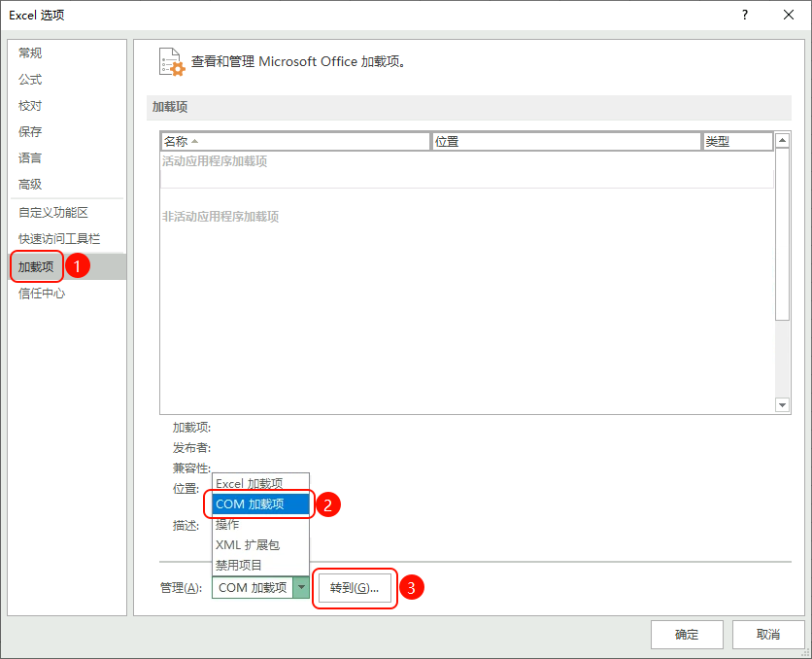
Task: Click the 管理 combo box dropdown arrow
Action: tap(301, 588)
